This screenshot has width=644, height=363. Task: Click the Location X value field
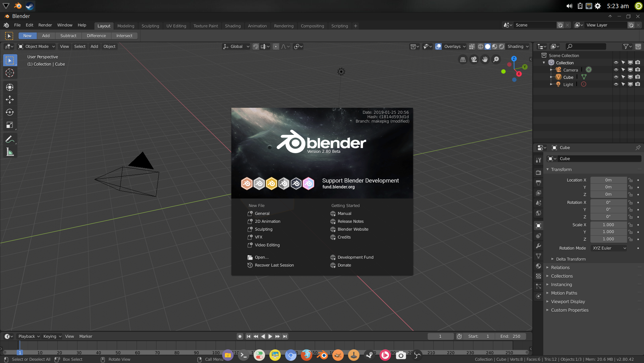point(608,180)
